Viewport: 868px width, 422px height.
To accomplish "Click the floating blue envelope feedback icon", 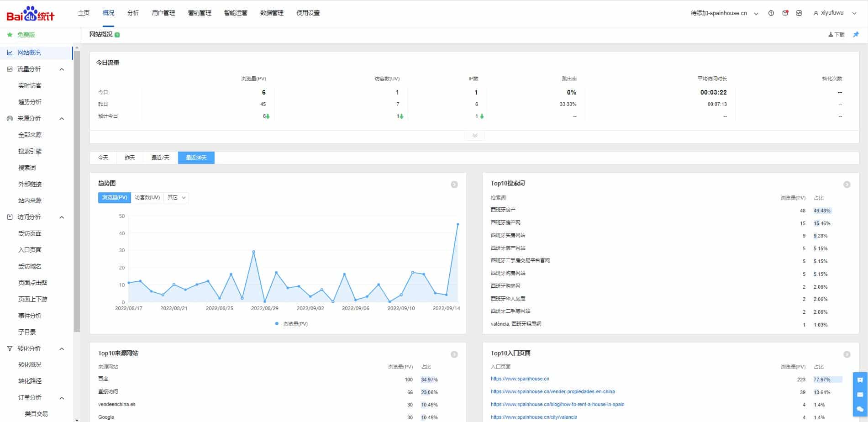I will [860, 394].
